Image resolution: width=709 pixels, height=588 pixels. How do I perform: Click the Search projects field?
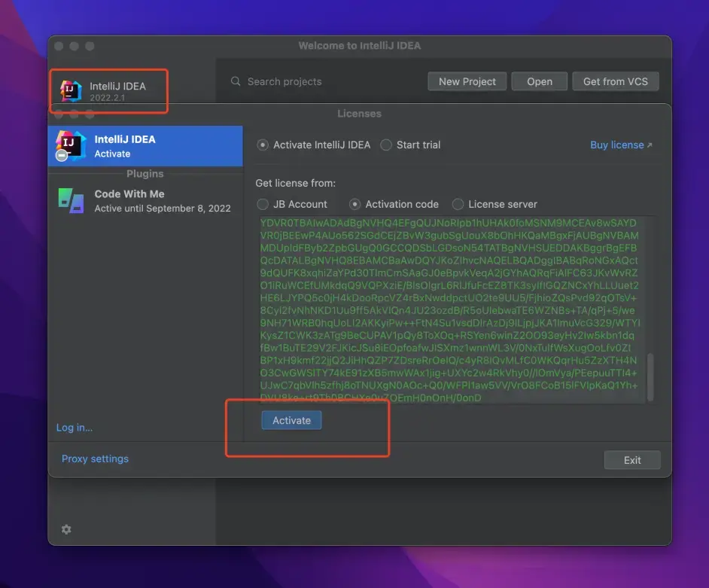click(x=285, y=81)
